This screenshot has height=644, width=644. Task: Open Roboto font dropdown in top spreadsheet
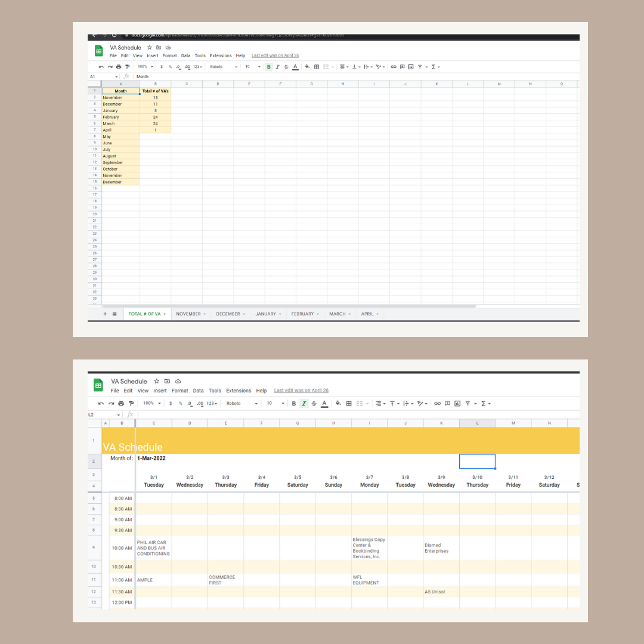(x=224, y=67)
